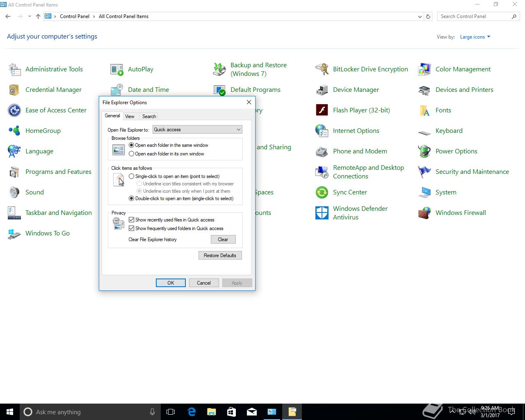Image resolution: width=525 pixels, height=420 pixels.
Task: Open the BitLocker Drive Encryption icon
Action: click(322, 69)
